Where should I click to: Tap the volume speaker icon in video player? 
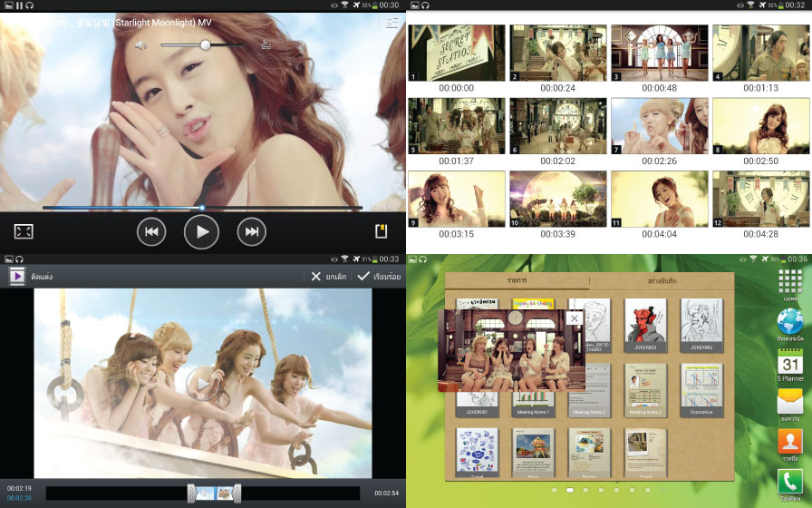coord(141,45)
